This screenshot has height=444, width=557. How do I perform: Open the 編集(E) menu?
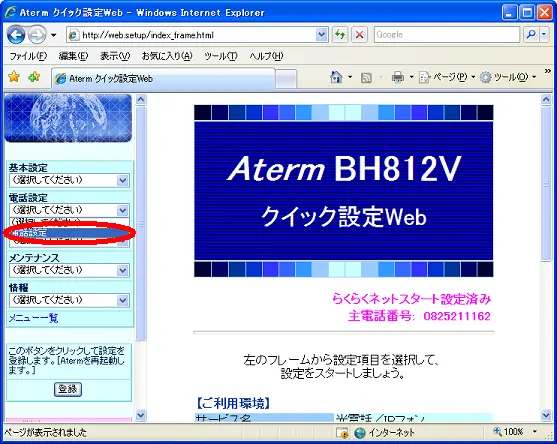(x=73, y=56)
